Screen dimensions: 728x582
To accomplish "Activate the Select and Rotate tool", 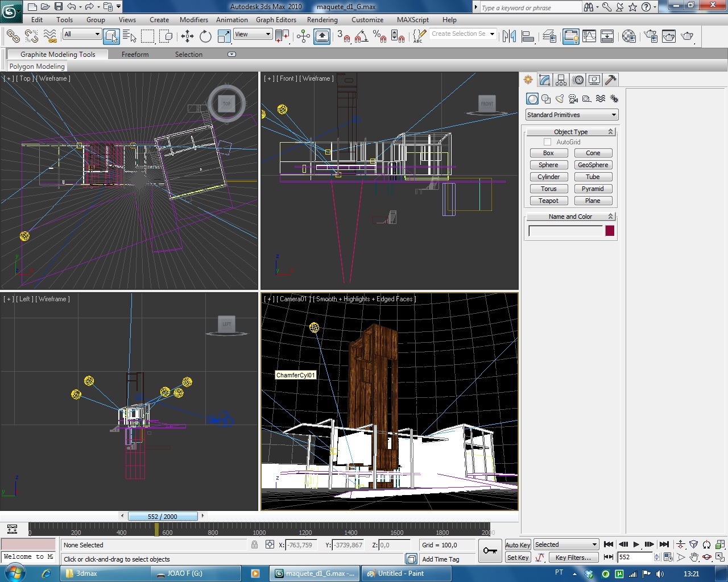I will point(205,36).
